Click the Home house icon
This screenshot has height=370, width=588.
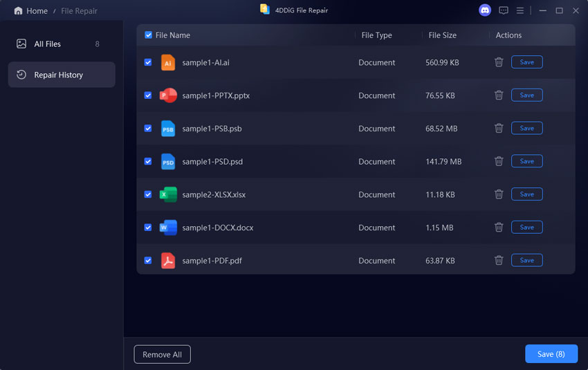coord(18,11)
